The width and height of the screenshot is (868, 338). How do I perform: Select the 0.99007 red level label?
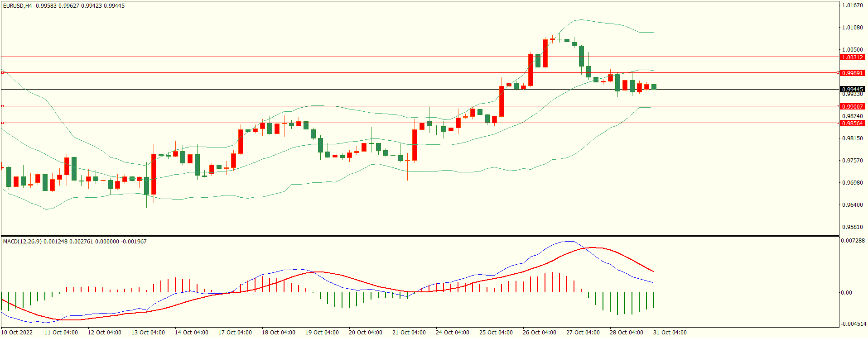point(852,106)
